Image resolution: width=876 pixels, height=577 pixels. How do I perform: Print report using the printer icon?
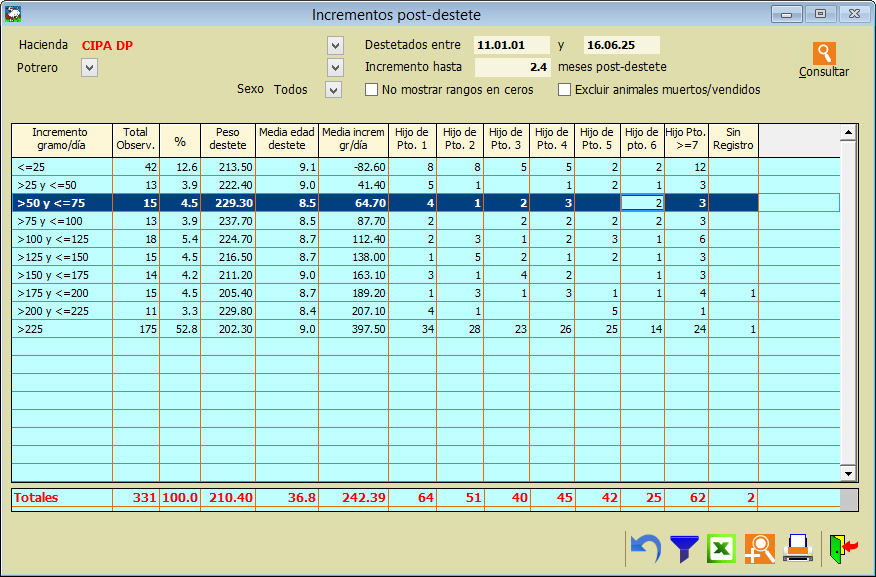click(797, 548)
